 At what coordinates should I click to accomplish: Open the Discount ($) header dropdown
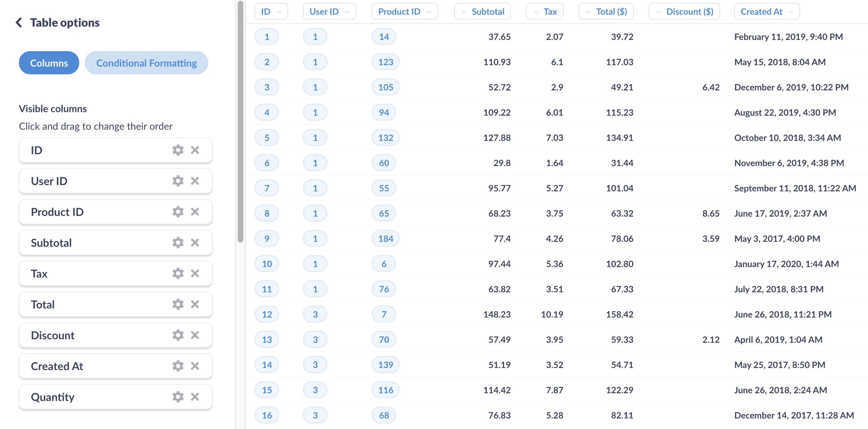pyautogui.click(x=659, y=12)
